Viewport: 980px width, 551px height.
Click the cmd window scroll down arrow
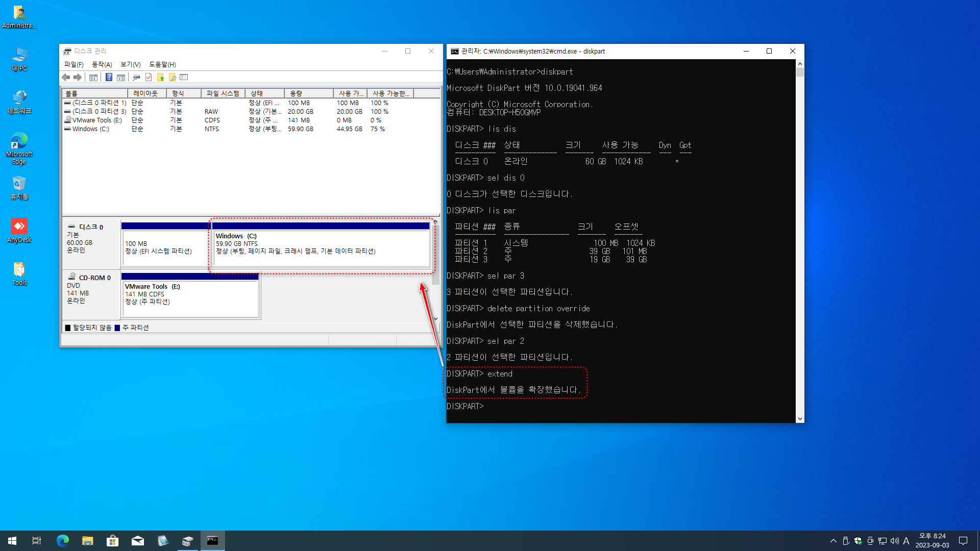tap(800, 419)
